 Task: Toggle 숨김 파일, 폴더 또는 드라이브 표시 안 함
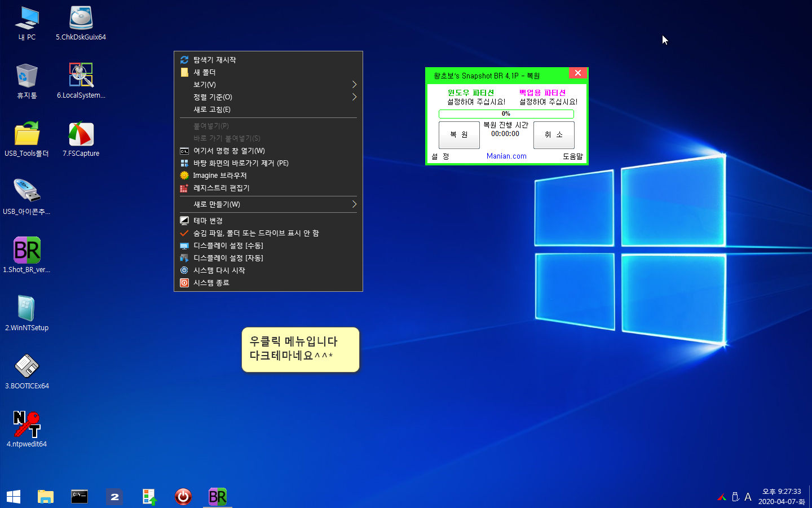coord(268,233)
